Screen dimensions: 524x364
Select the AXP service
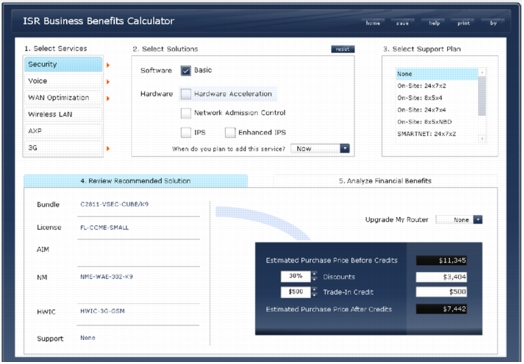click(x=63, y=131)
